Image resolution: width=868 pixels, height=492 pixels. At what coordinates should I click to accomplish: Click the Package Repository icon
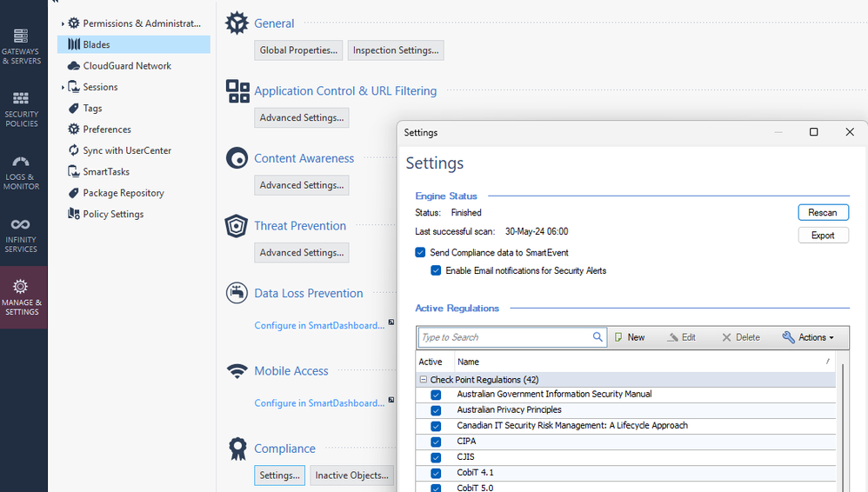click(x=74, y=193)
